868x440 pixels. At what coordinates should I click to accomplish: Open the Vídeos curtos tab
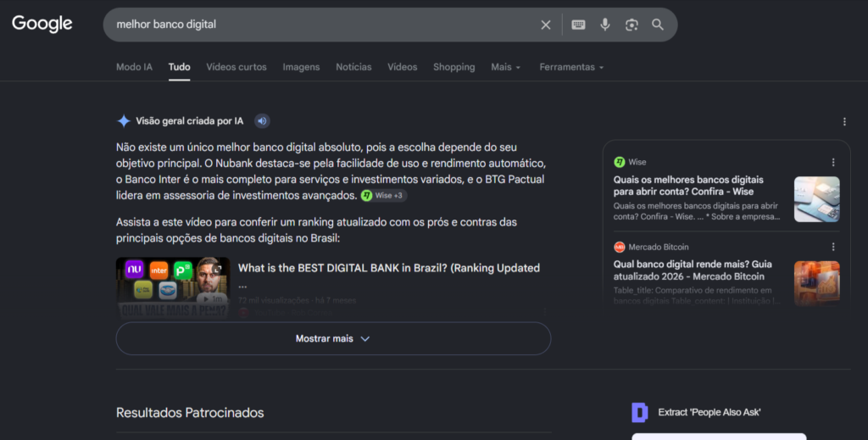pyautogui.click(x=236, y=67)
